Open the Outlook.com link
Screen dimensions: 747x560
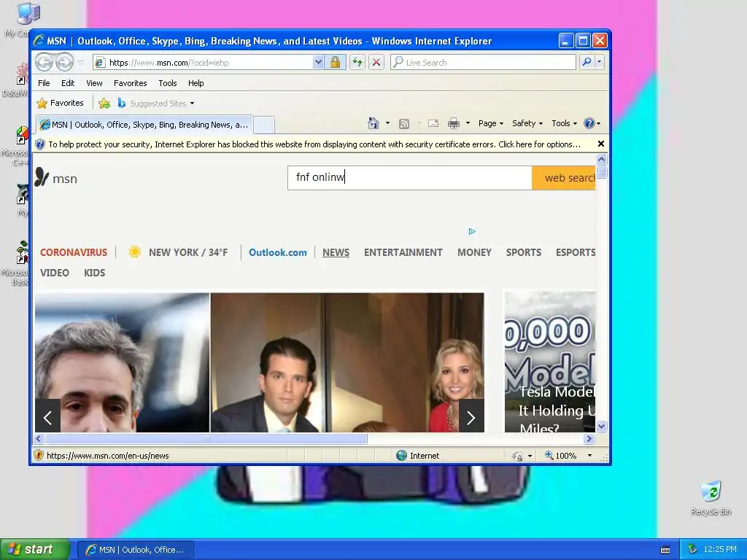(278, 252)
